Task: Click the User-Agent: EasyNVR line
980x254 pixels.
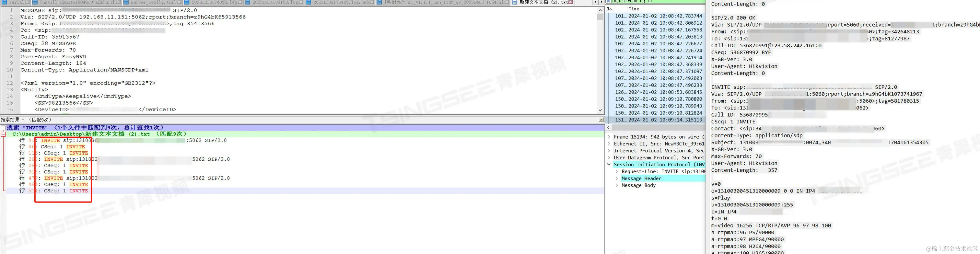Action: click(53, 57)
